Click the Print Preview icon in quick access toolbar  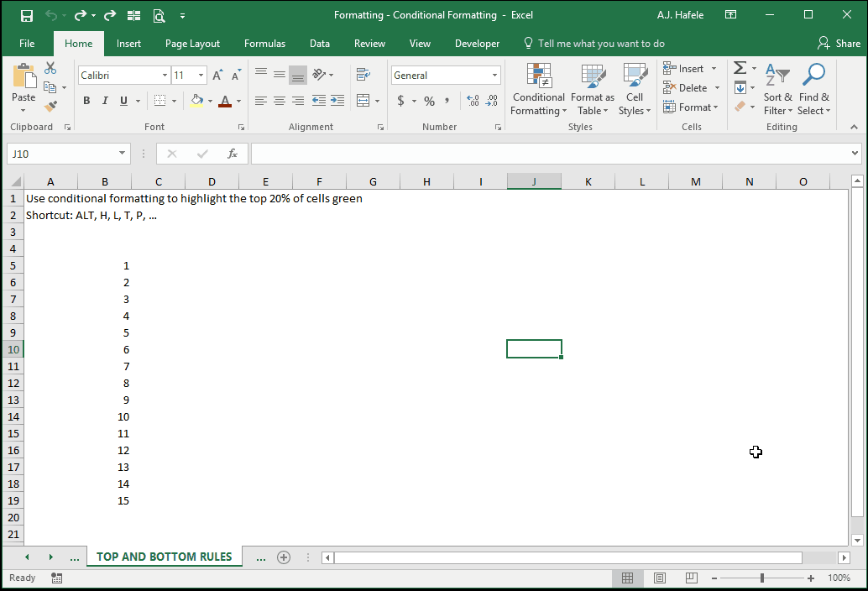159,15
